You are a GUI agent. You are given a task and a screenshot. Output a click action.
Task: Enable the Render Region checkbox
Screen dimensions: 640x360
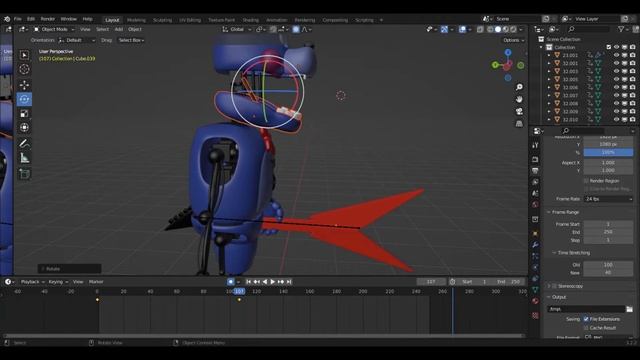(586, 181)
